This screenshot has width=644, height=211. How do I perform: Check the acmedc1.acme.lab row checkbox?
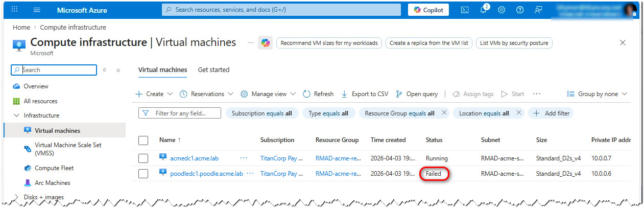(144, 158)
